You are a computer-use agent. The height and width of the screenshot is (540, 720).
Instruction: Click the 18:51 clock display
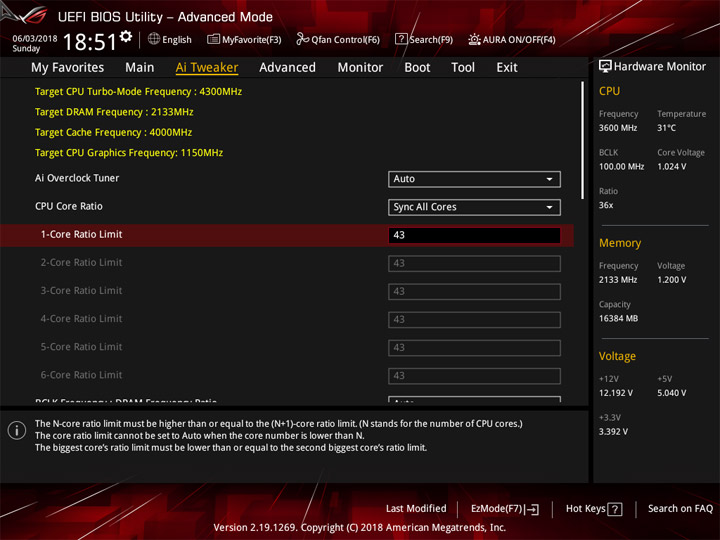[x=90, y=42]
